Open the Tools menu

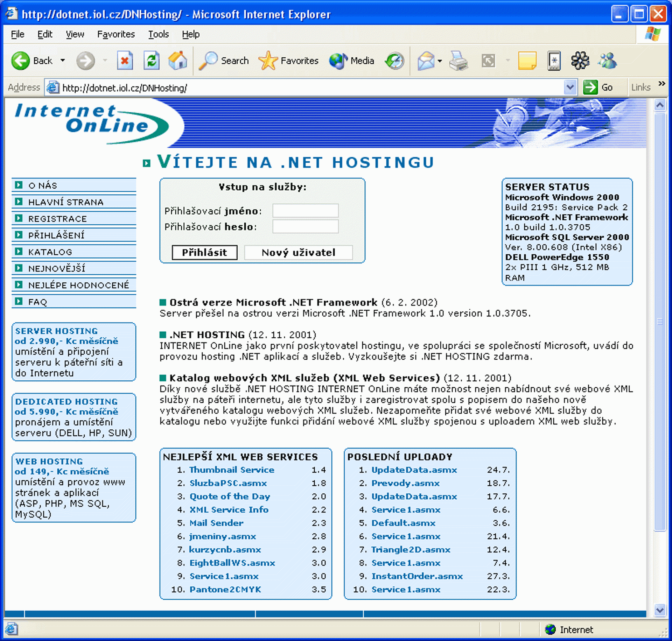tap(158, 34)
